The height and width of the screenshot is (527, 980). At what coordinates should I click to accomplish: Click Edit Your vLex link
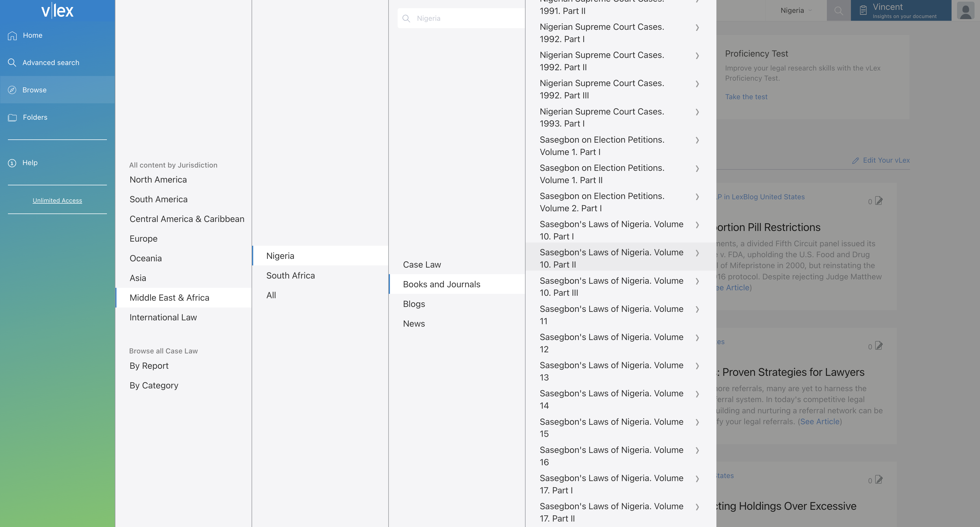click(886, 160)
